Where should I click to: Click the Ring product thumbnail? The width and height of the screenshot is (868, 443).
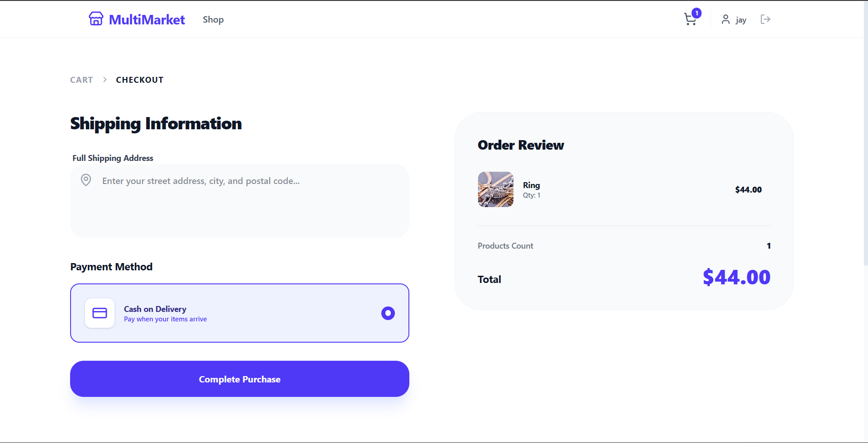tap(496, 189)
